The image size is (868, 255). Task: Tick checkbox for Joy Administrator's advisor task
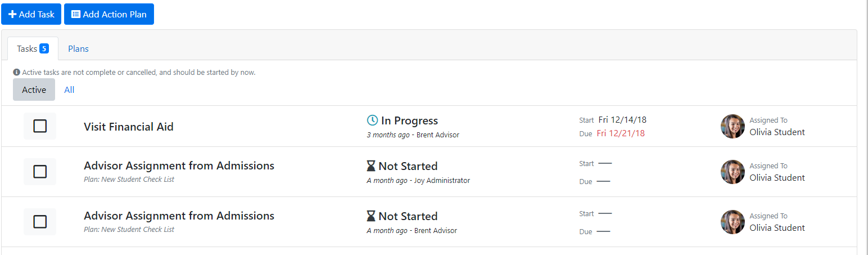pyautogui.click(x=40, y=172)
